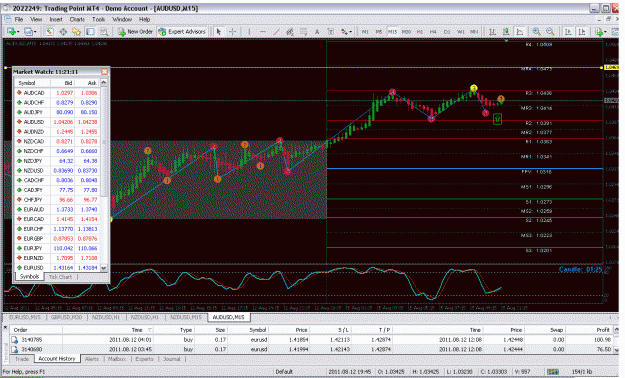Select order 3140785 row
This screenshot has height=378, width=625.
(311, 340)
